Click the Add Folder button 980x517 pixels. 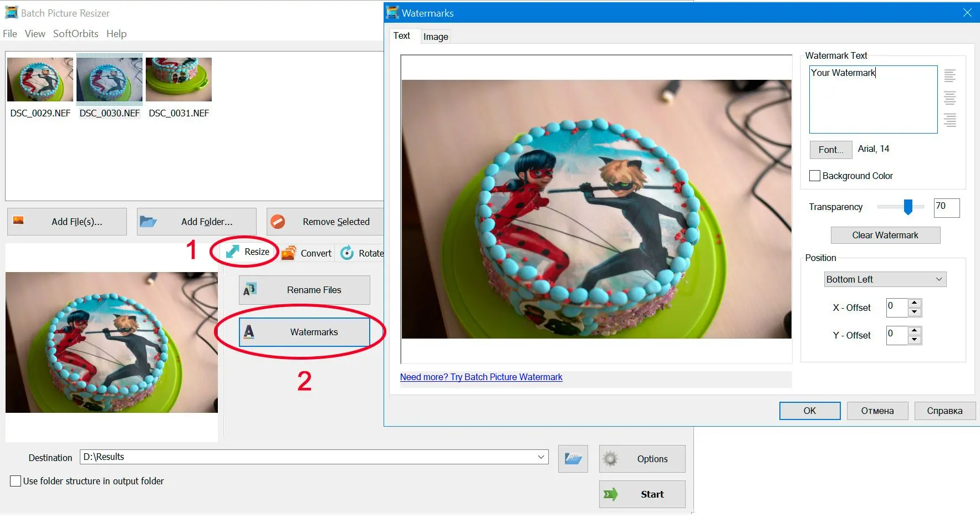(x=197, y=222)
